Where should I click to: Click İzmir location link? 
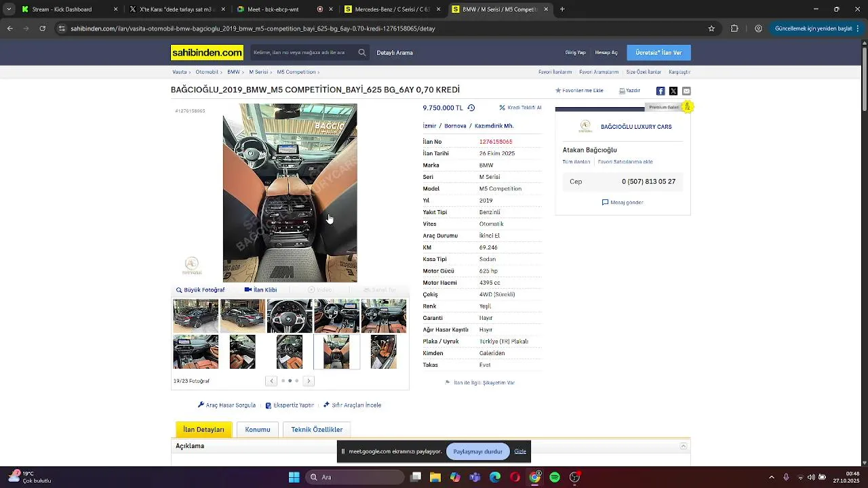point(429,126)
